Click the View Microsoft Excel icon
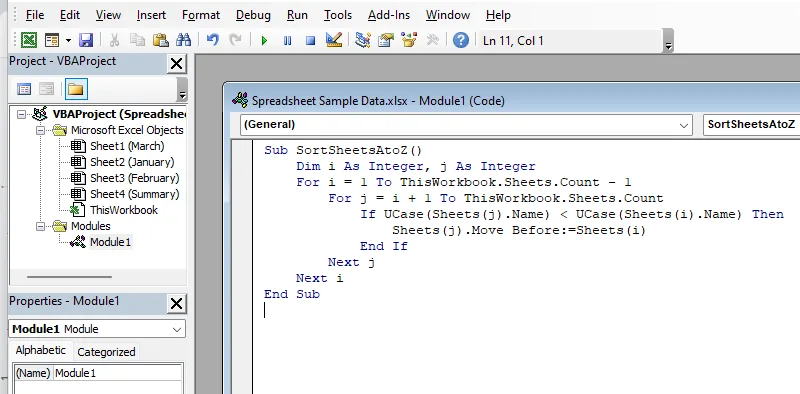The width and height of the screenshot is (800, 394). pos(29,40)
